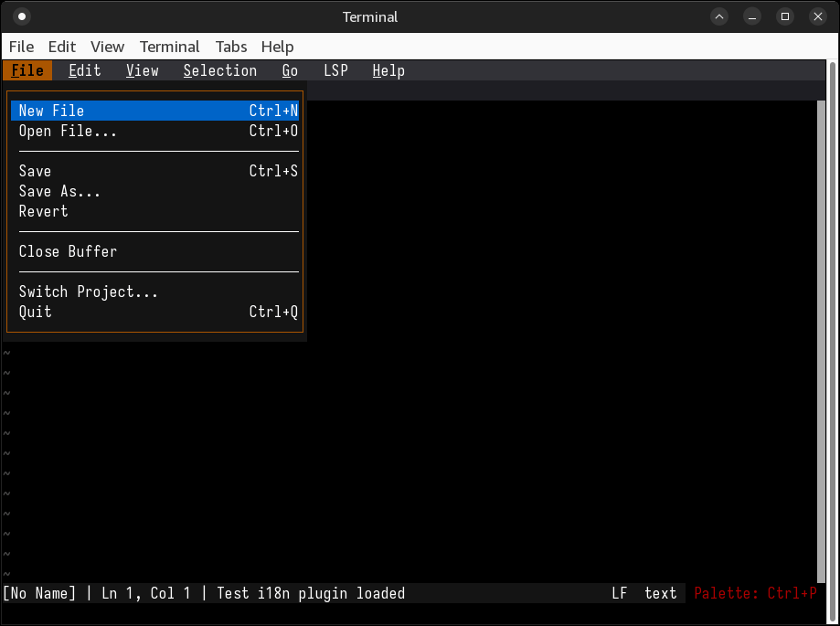
Task: Select Save As... menu item
Action: [x=59, y=191]
